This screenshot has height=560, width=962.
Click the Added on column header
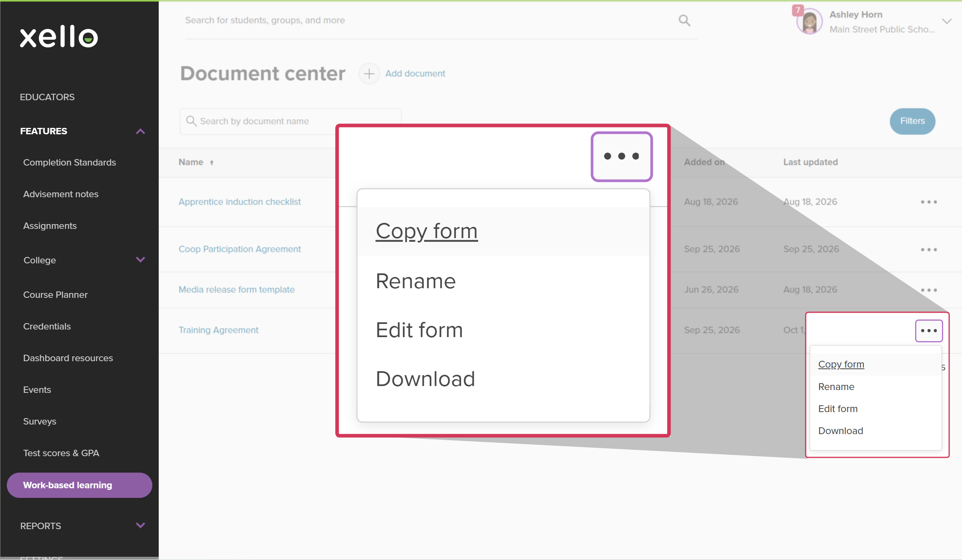(704, 162)
